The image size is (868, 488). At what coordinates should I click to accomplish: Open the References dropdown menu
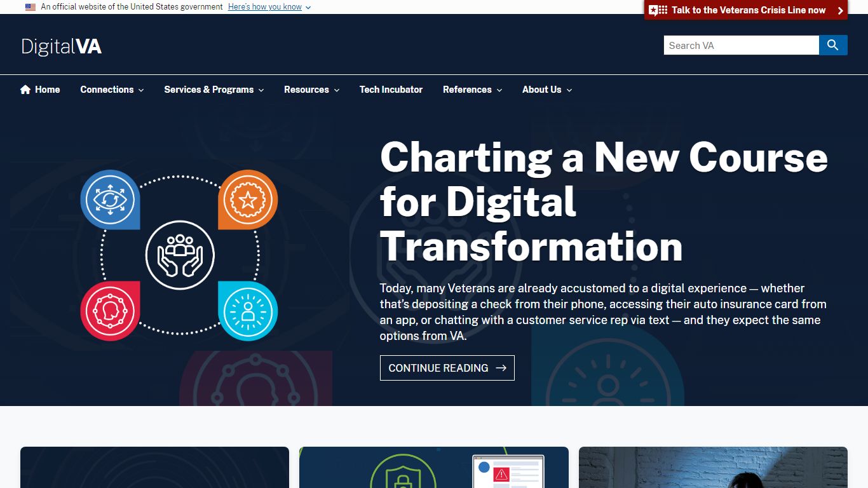[472, 90]
